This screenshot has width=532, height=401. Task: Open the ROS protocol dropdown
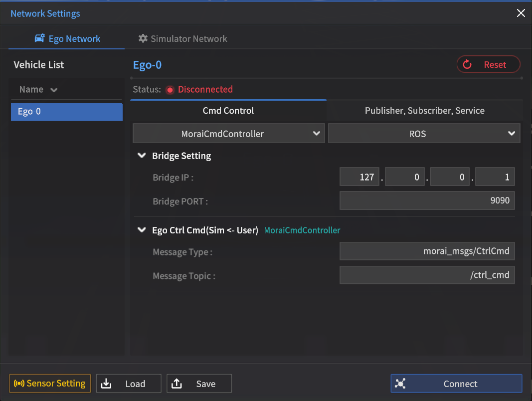tap(424, 134)
